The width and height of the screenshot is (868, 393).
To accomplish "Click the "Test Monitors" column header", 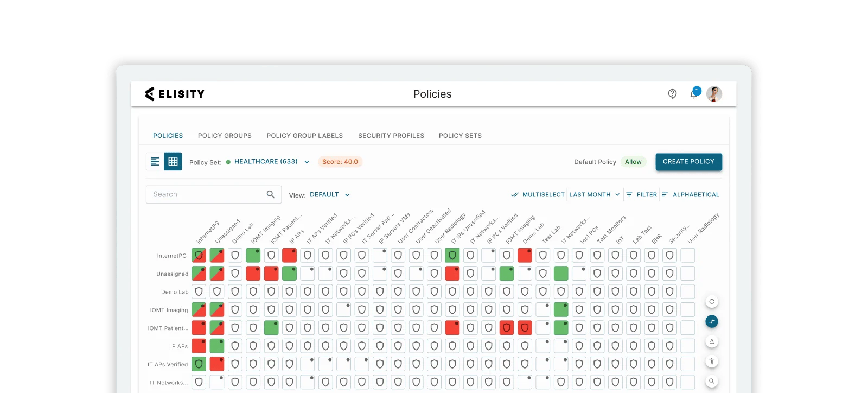I will [612, 229].
